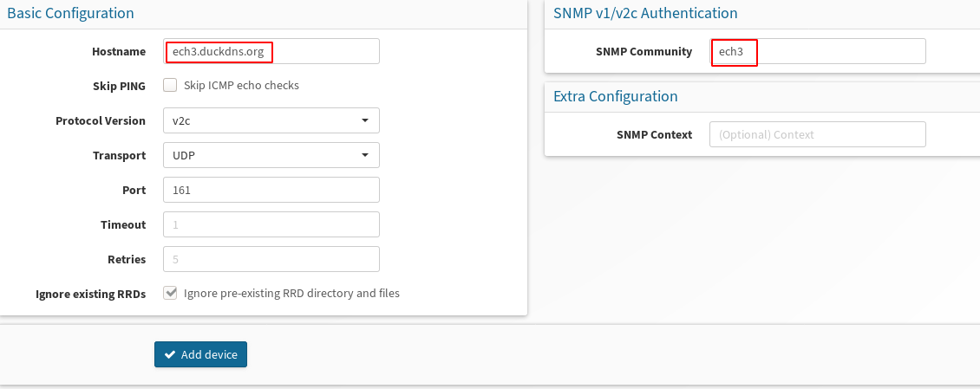The height and width of the screenshot is (389, 980).
Task: Focus the Hostname field with ech3.duckdns.org
Action: click(x=271, y=51)
